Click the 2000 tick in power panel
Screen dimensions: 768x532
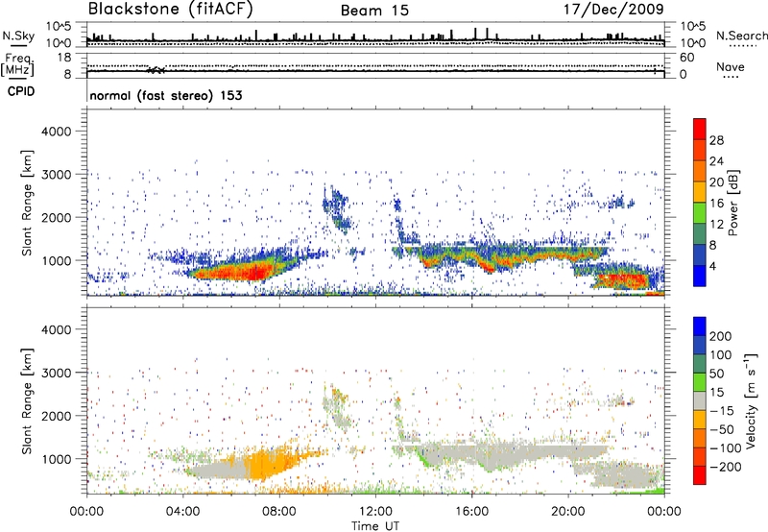[56, 217]
